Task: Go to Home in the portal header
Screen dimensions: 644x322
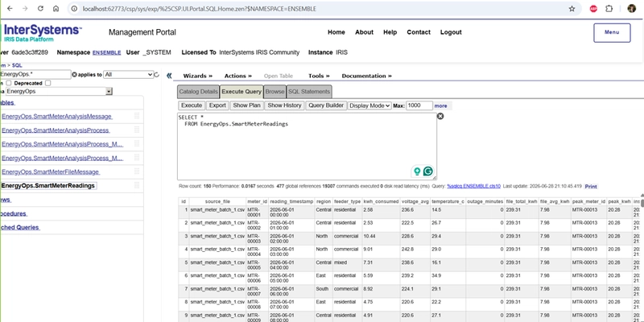Action: pyautogui.click(x=336, y=32)
